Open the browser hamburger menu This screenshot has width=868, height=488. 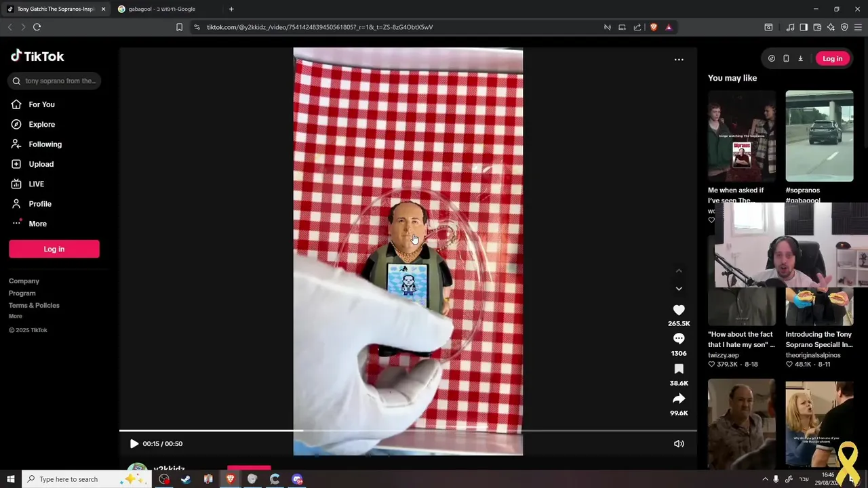click(x=858, y=27)
